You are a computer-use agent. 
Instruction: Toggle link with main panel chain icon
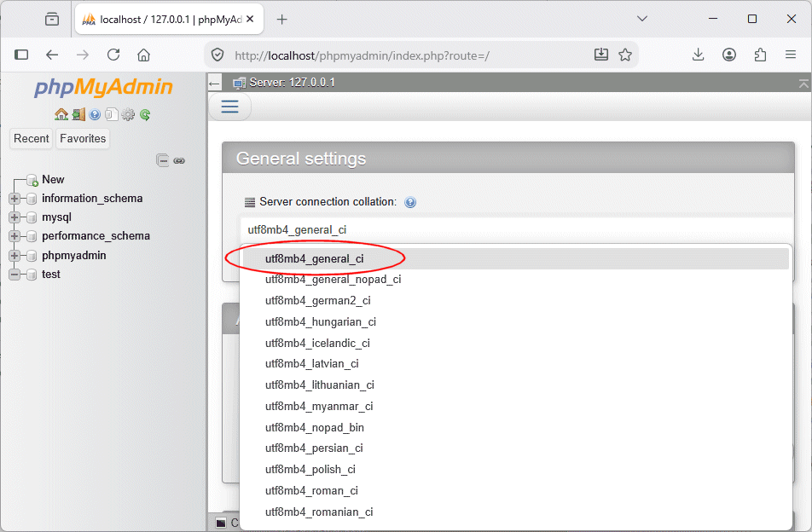click(179, 161)
